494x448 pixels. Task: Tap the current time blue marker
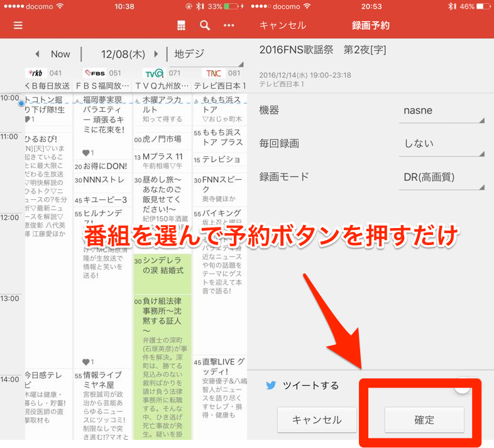point(21,103)
